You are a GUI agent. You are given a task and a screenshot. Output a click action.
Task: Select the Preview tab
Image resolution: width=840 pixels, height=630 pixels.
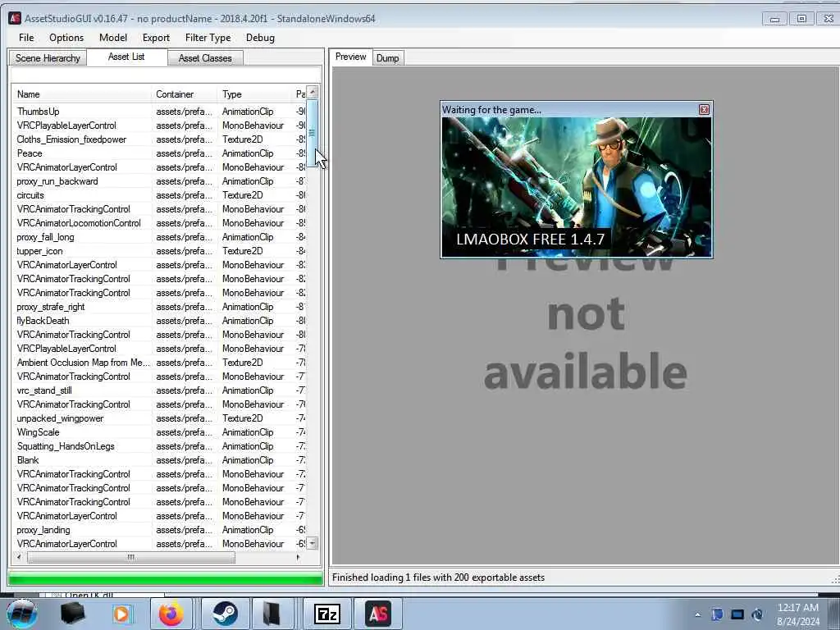tap(351, 57)
